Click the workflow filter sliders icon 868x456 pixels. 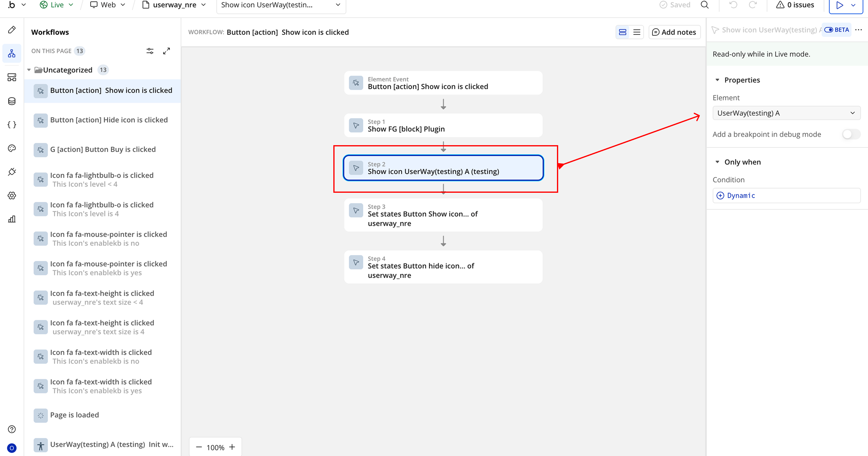(x=149, y=51)
